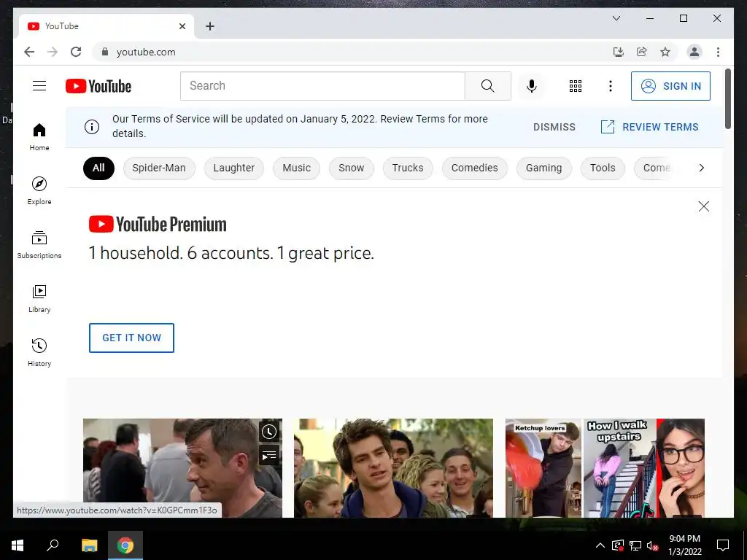The height and width of the screenshot is (560, 747).
Task: Click the Chrome taskbar icon
Action: coord(125,545)
